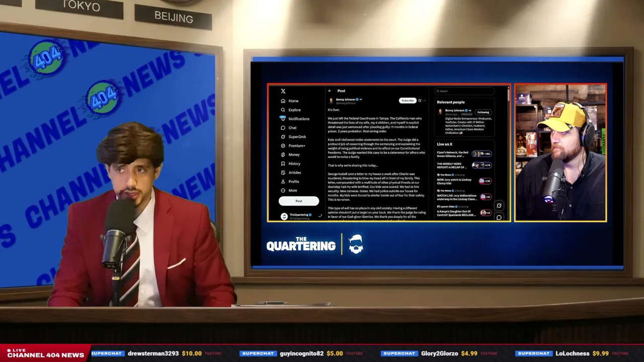Open TheQuartering account avatar
The width and height of the screenshot is (644, 362).
tap(284, 216)
